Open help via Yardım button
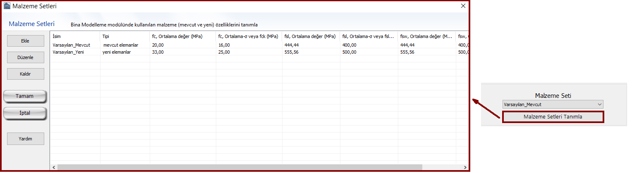This screenshot has width=644, height=173. [26, 139]
